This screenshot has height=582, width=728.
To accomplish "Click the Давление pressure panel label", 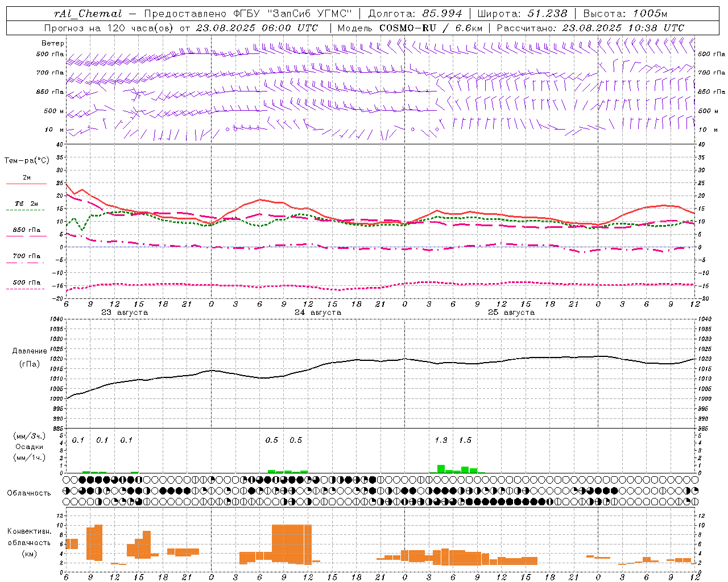I will click(30, 351).
